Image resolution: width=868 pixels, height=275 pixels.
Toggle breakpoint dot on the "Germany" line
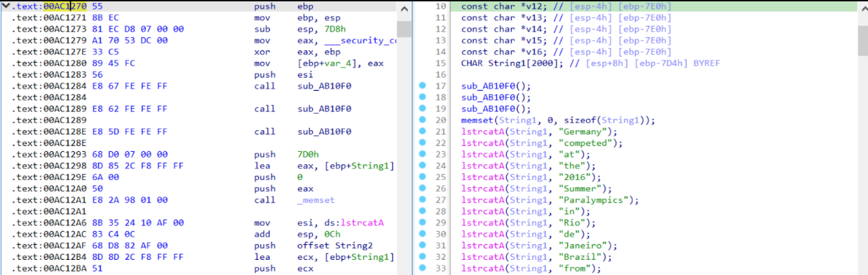point(422,132)
